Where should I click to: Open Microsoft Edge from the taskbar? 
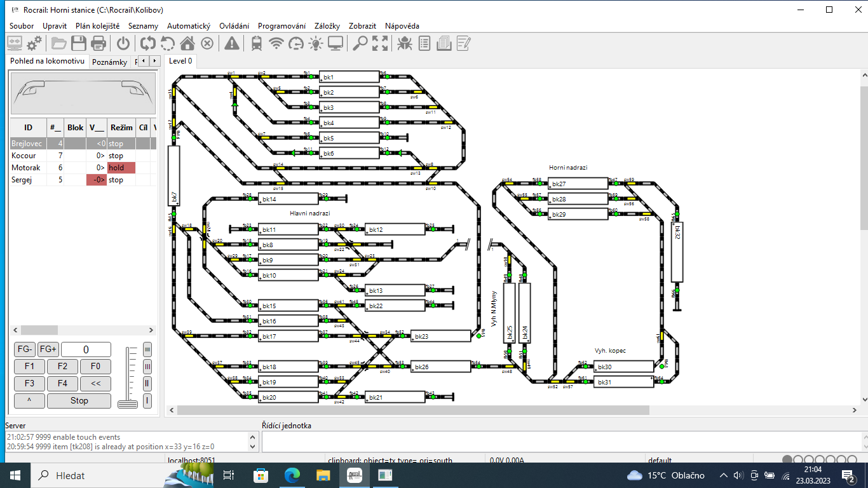tap(292, 475)
